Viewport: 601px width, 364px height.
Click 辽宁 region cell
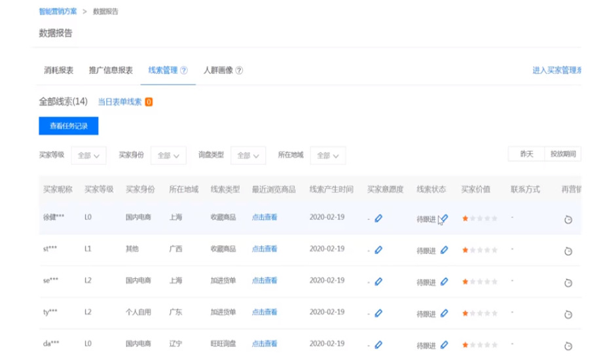pos(175,344)
